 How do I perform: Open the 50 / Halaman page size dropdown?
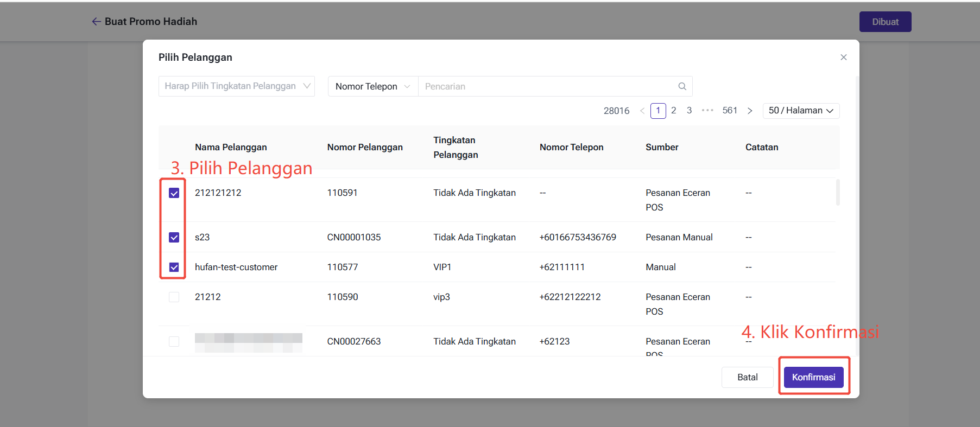pos(801,111)
